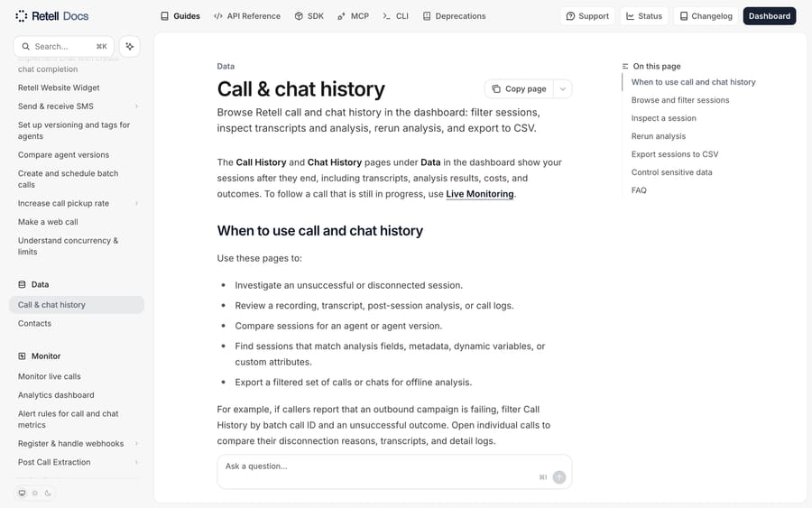The image size is (812, 508).
Task: Expand Increase call pickup rate chevron
Action: click(137, 204)
